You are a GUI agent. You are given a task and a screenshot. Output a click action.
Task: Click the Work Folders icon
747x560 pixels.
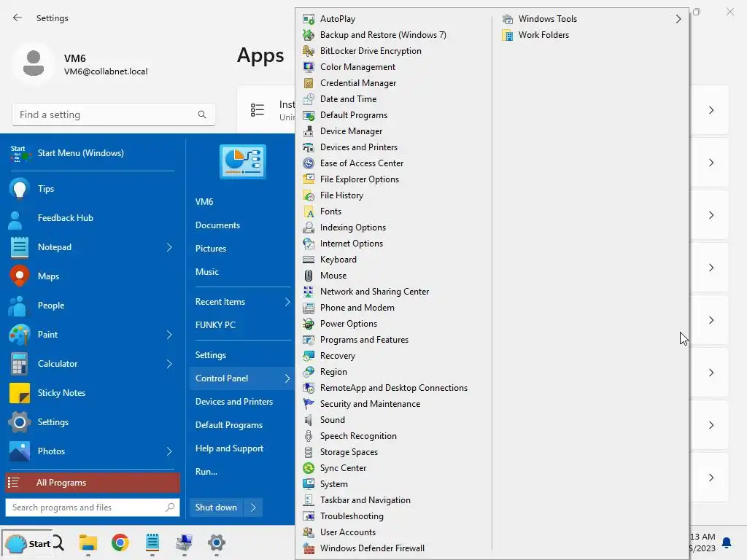pos(508,35)
